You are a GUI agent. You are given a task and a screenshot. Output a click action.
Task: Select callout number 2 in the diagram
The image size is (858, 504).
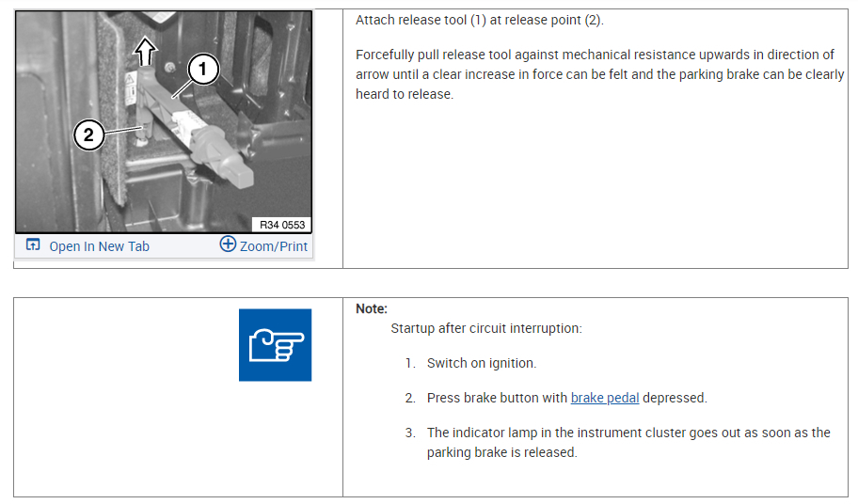tap(88, 134)
